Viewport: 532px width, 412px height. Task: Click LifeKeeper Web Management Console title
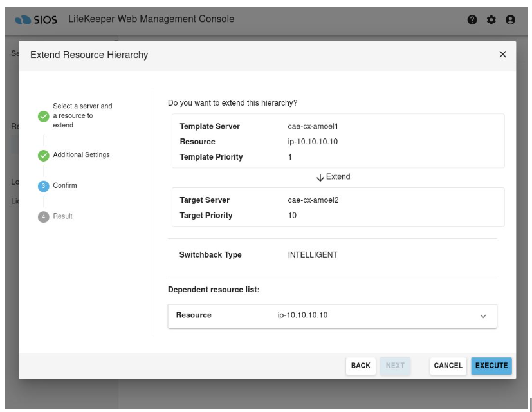(151, 19)
